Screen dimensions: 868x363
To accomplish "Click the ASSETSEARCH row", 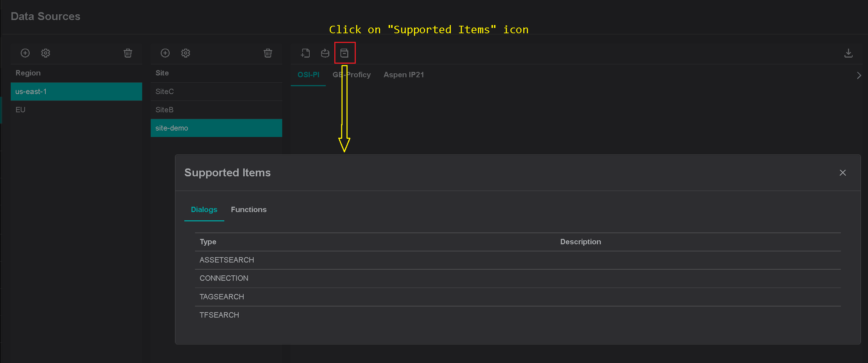I will click(x=518, y=260).
